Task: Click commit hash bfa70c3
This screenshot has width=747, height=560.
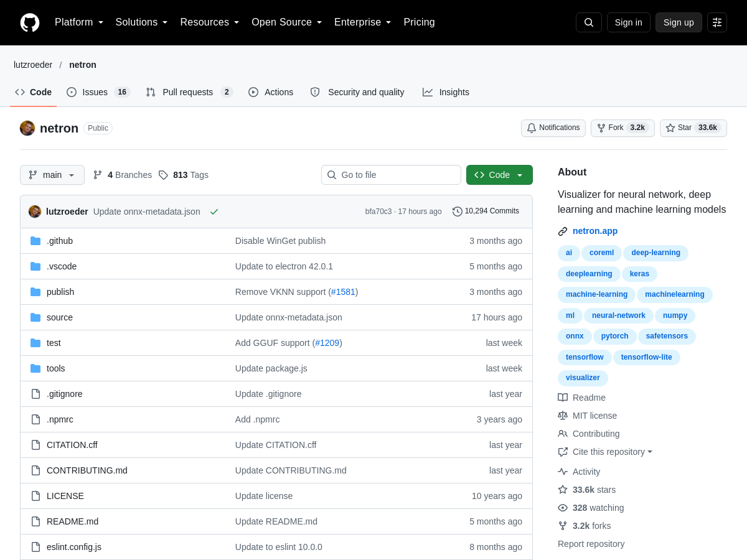Action: 378,212
